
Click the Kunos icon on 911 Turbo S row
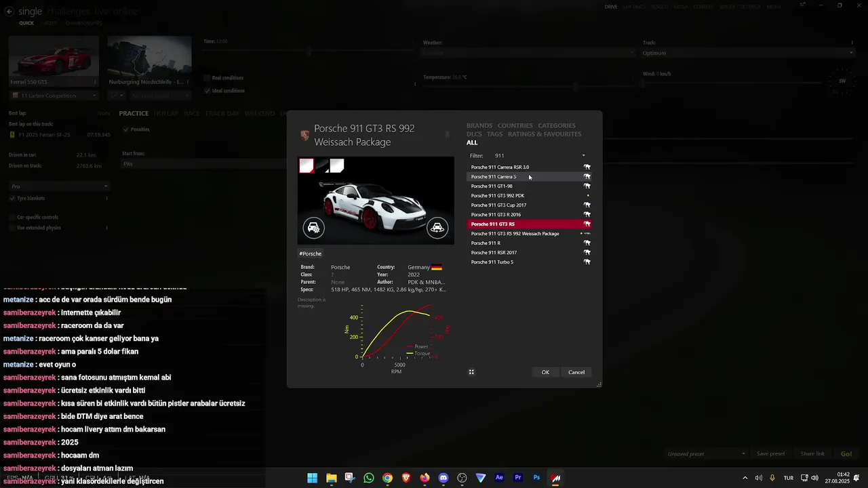coord(587,262)
